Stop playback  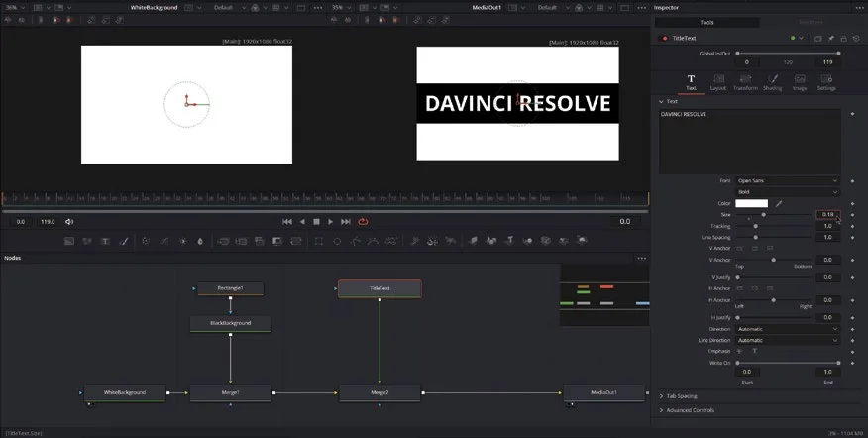[x=317, y=222]
